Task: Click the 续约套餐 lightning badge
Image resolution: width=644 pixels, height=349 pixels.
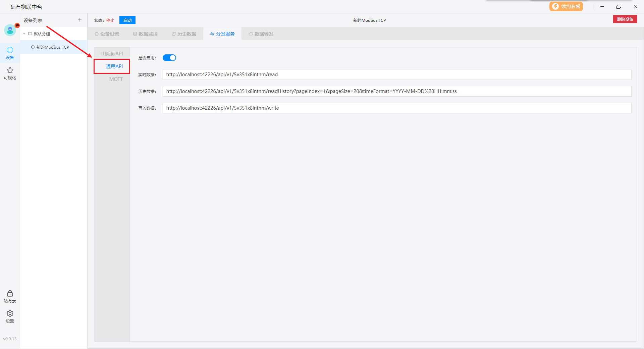Action: point(566,6)
